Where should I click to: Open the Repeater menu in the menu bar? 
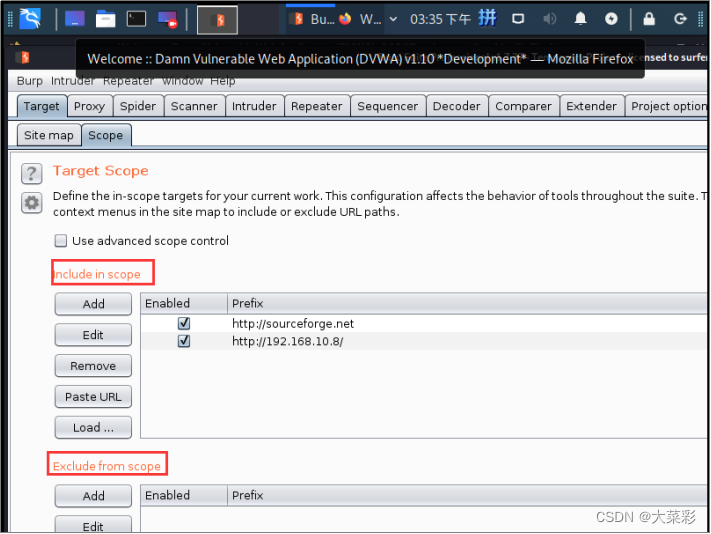coord(128,81)
